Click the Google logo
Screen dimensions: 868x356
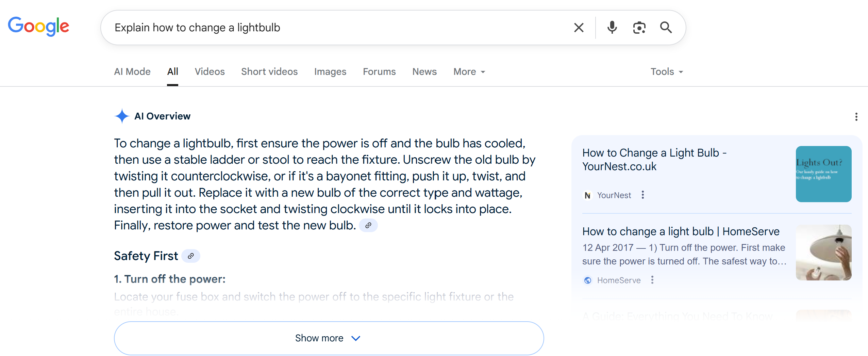pyautogui.click(x=38, y=27)
